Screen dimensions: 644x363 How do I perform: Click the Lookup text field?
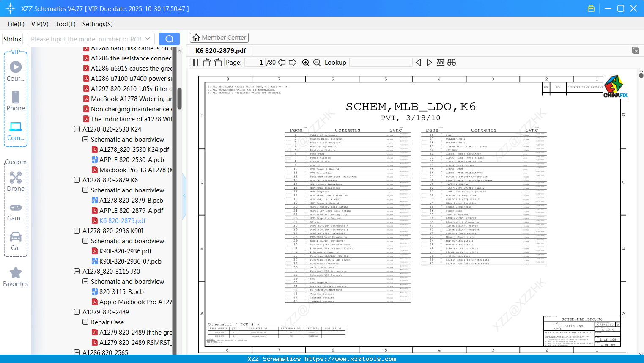[x=381, y=63]
